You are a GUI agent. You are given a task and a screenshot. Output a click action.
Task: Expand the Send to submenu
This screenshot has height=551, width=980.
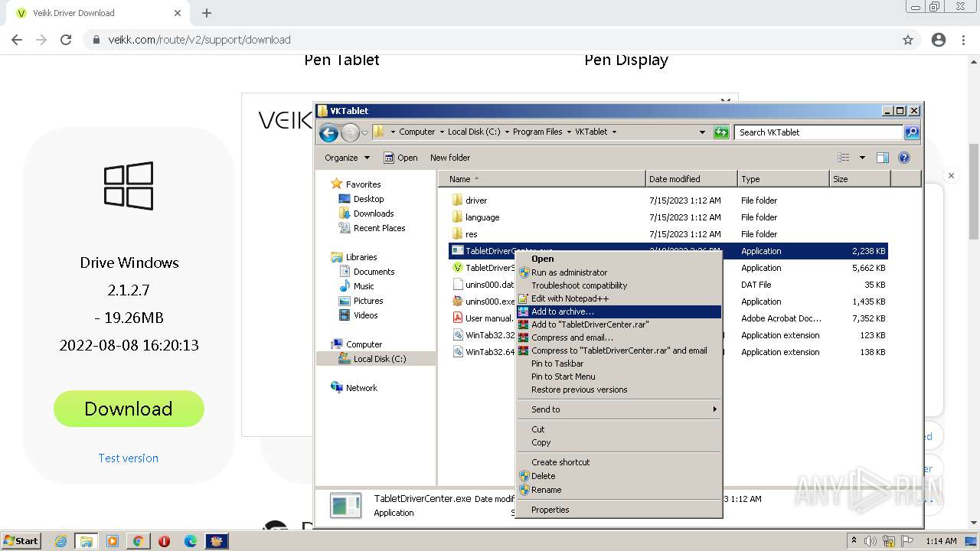tap(619, 409)
